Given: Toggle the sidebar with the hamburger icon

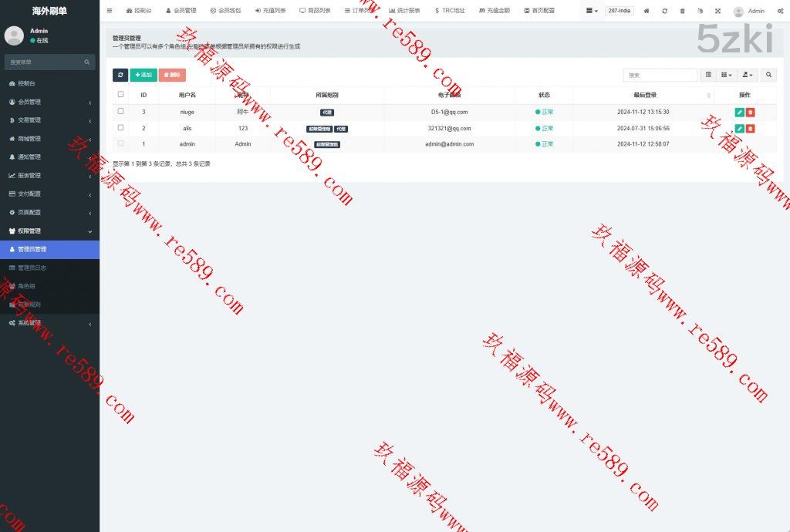Looking at the screenshot, I should coord(110,11).
